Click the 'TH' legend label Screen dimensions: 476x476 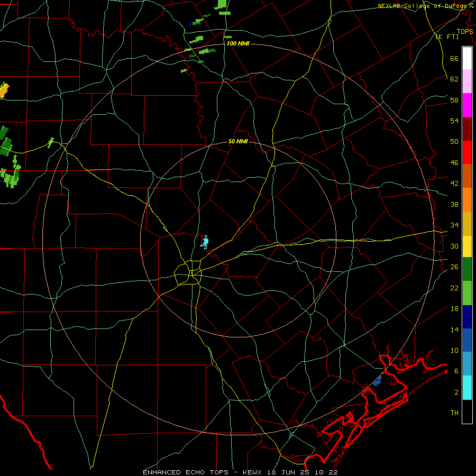(454, 413)
